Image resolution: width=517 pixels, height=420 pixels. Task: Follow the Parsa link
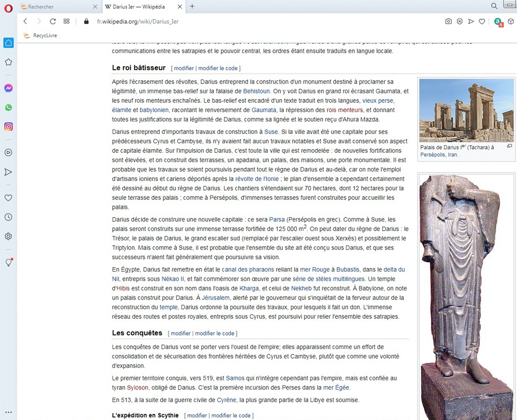(x=277, y=219)
